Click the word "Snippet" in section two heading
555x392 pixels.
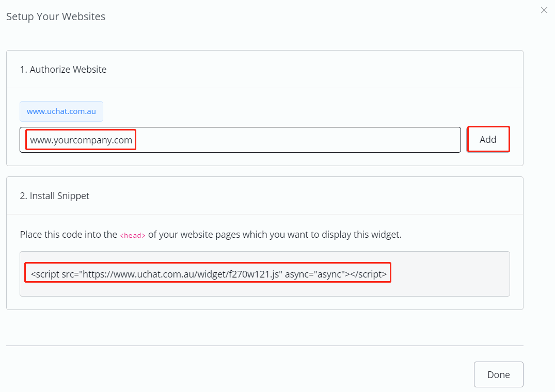click(73, 196)
